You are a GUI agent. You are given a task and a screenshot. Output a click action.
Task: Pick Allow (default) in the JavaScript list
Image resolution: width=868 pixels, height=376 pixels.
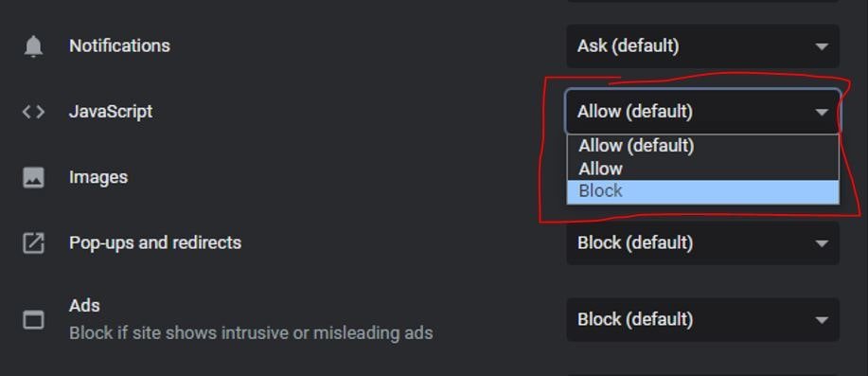[702, 146]
